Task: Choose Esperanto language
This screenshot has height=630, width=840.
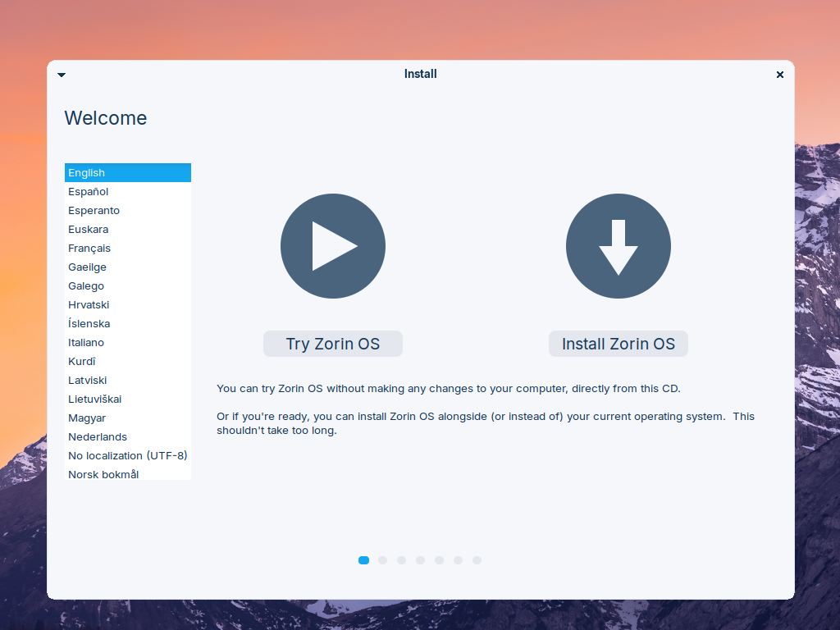Action: click(128, 211)
